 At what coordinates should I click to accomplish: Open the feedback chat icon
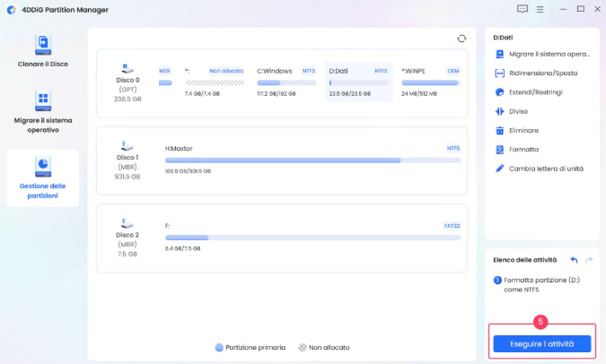[523, 9]
